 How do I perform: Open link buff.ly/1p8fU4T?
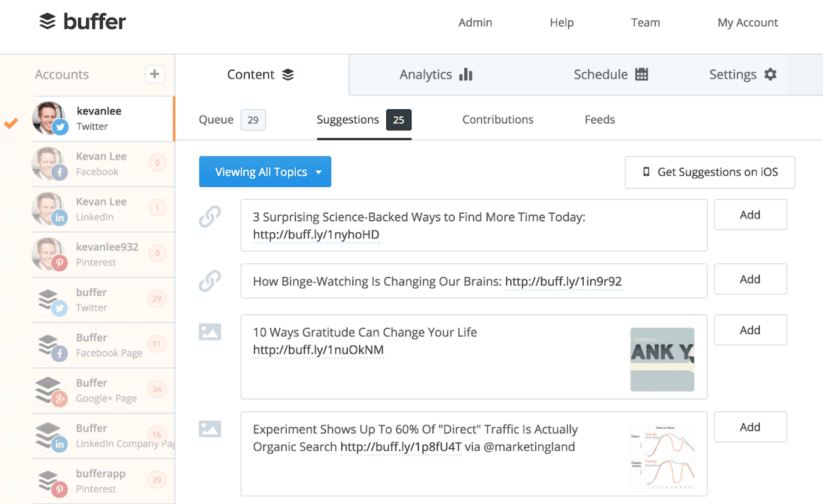[x=401, y=447]
